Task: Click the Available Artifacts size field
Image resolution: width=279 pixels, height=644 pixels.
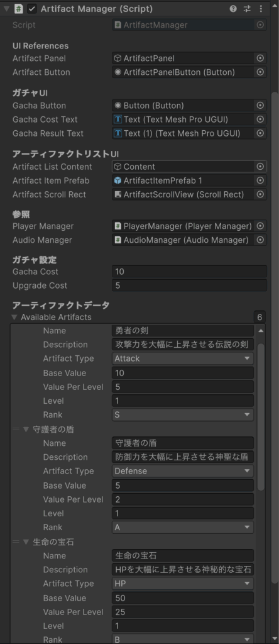Action: [x=260, y=317]
